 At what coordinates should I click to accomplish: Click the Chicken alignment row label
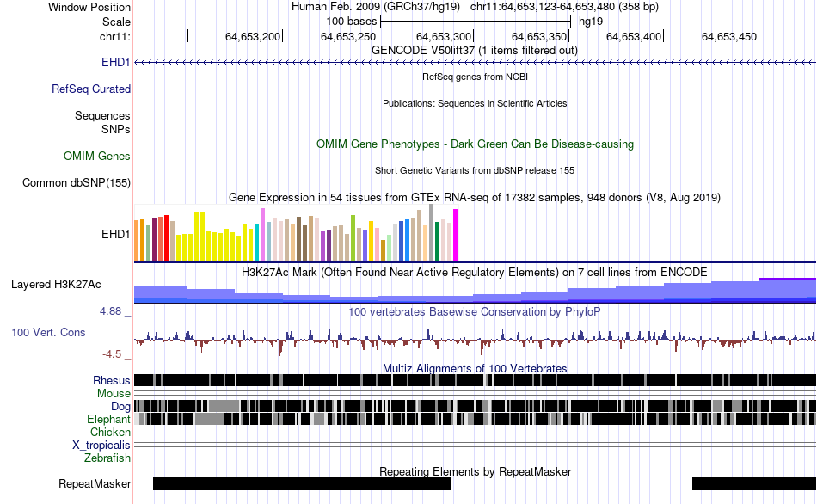(110, 432)
